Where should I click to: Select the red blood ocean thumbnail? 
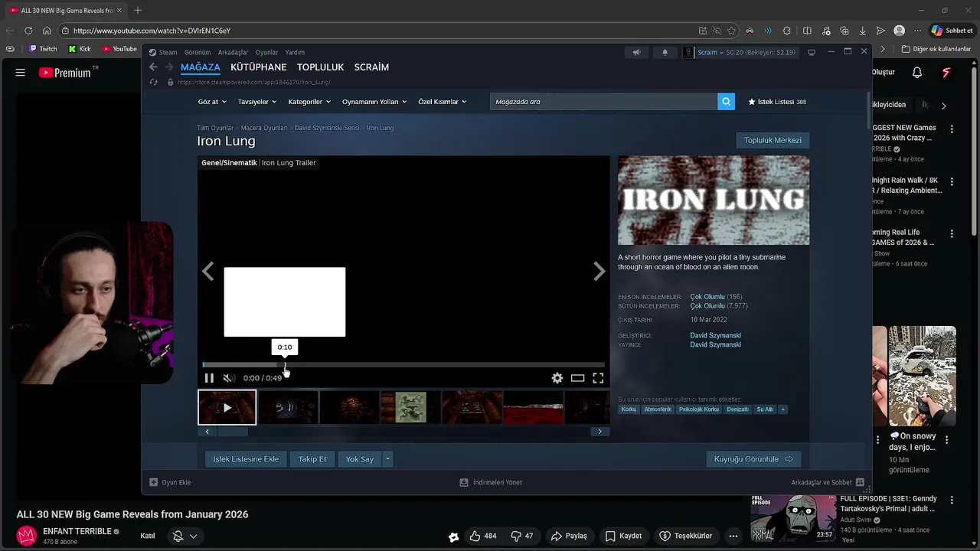pyautogui.click(x=533, y=407)
